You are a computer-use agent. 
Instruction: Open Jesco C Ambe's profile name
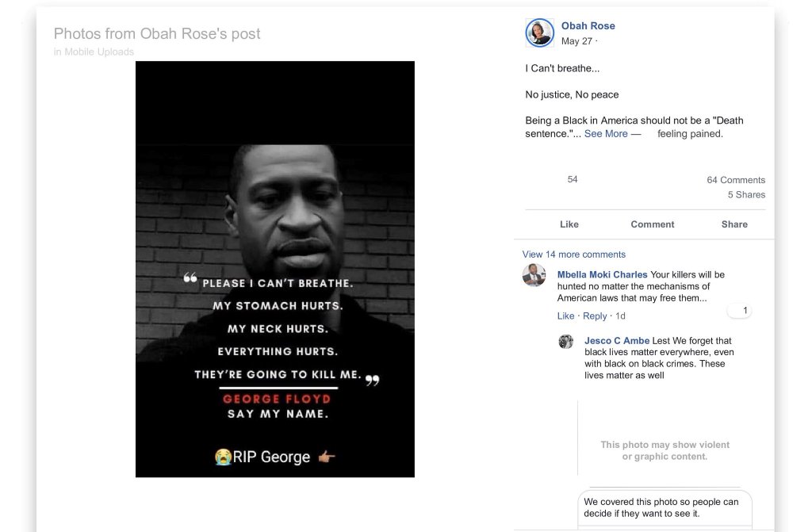(x=617, y=341)
